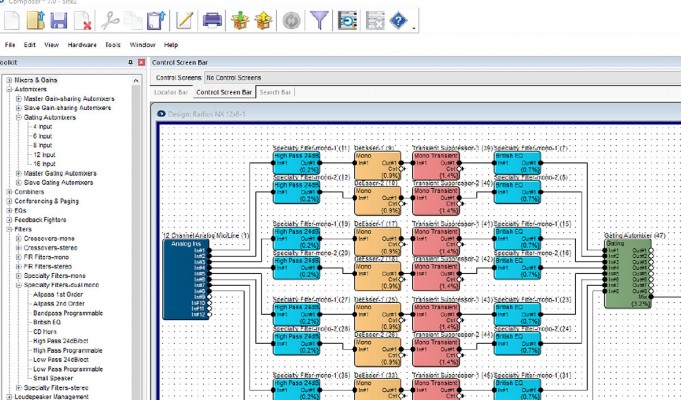Click the Cut scissors icon
The image size is (681, 400).
(110, 20)
